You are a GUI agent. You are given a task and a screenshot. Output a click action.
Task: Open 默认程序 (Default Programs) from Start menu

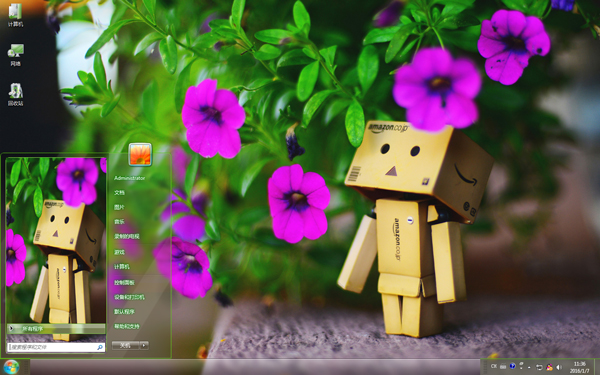(x=124, y=311)
